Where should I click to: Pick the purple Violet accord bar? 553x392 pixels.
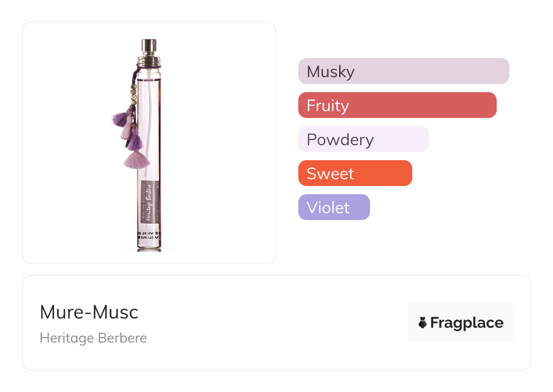[334, 207]
